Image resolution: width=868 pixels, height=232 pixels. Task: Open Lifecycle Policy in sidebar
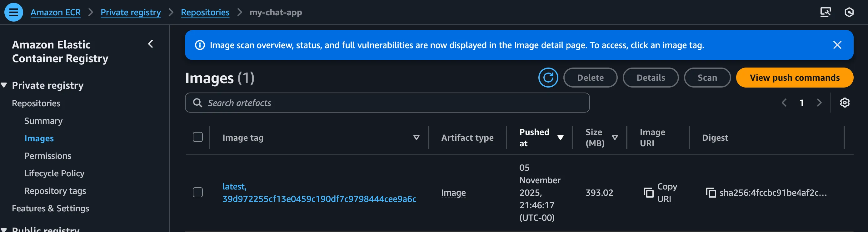pos(54,173)
